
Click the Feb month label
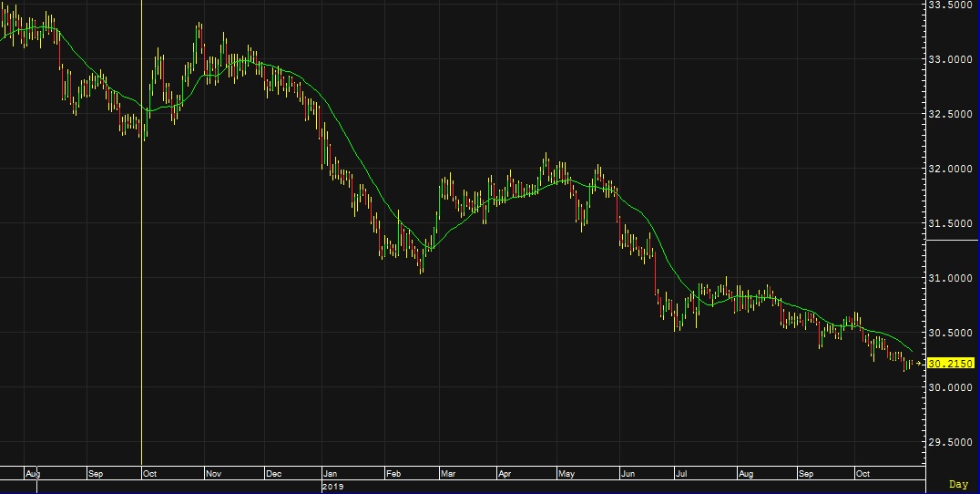pos(393,474)
